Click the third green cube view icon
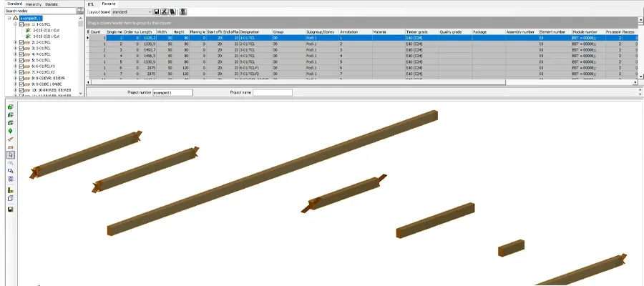The height and width of the screenshot is (286, 644). (x=11, y=123)
